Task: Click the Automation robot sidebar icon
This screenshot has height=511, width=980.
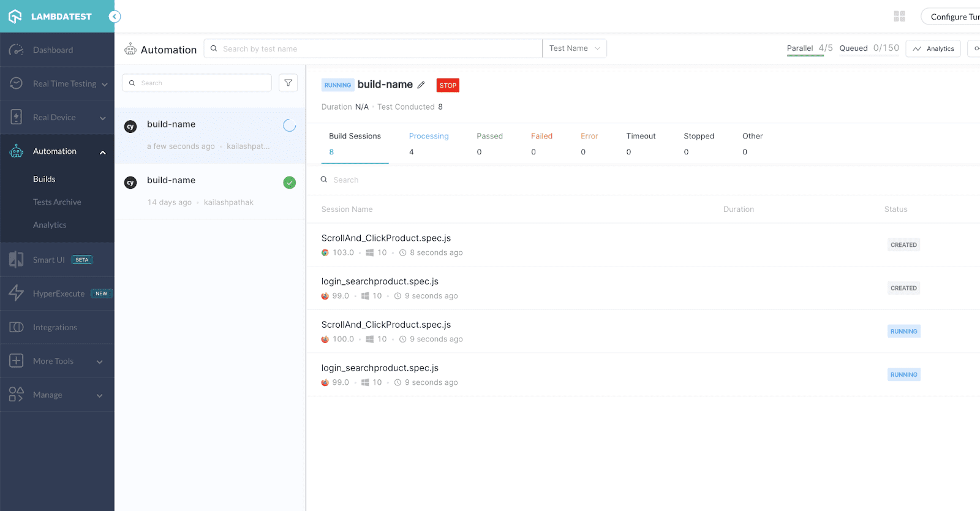Action: (17, 151)
